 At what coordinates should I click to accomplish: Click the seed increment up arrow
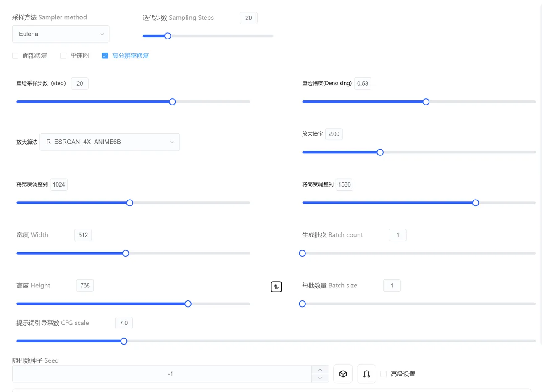pos(320,370)
